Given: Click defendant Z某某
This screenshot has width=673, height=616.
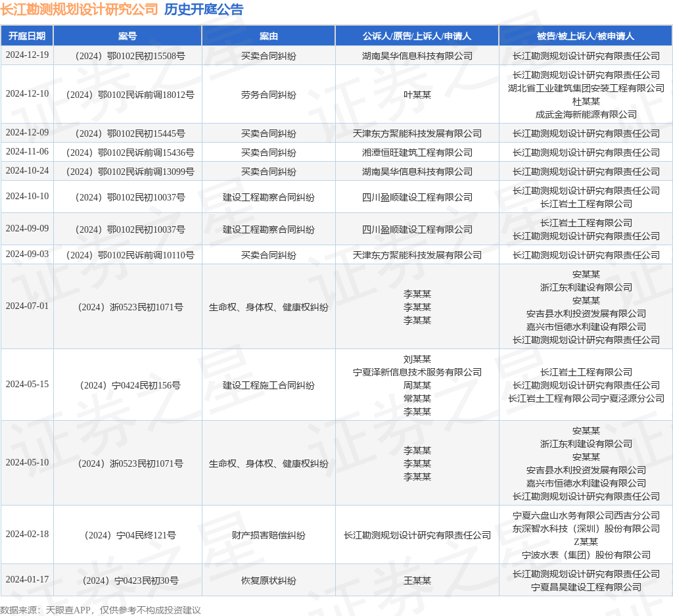Looking at the screenshot, I should (x=586, y=542).
